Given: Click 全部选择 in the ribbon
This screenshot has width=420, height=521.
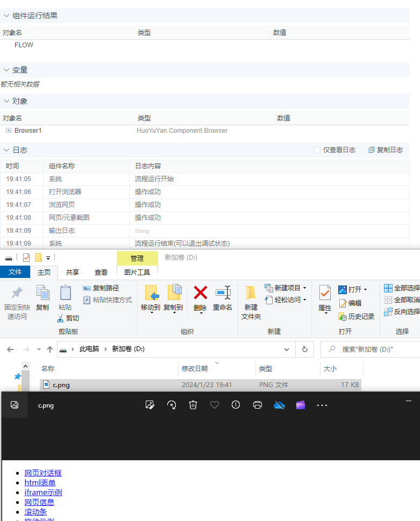Looking at the screenshot, I should pyautogui.click(x=402, y=288).
